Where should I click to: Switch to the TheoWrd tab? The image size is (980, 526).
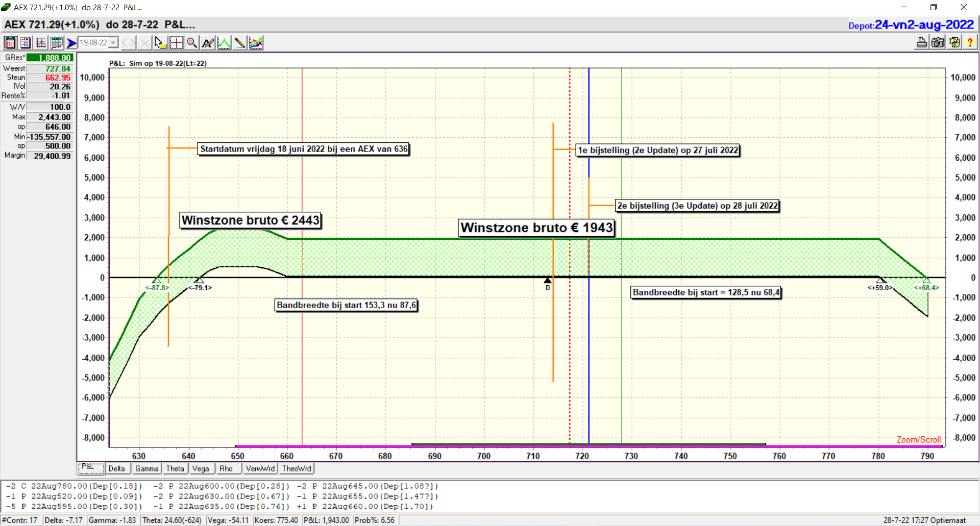[x=297, y=468]
